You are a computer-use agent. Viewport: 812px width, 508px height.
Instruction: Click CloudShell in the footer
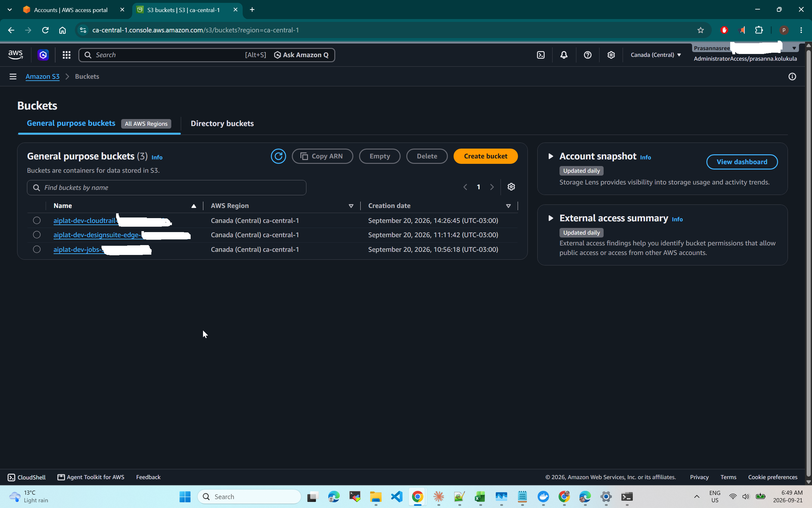coord(27,477)
